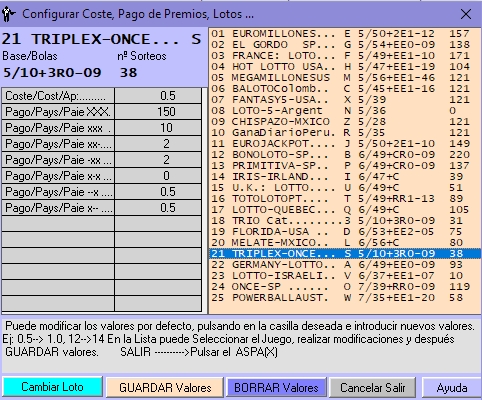Click the Pago xxx prize cell with 10
The height and width of the screenshot is (400, 482).
[158, 128]
